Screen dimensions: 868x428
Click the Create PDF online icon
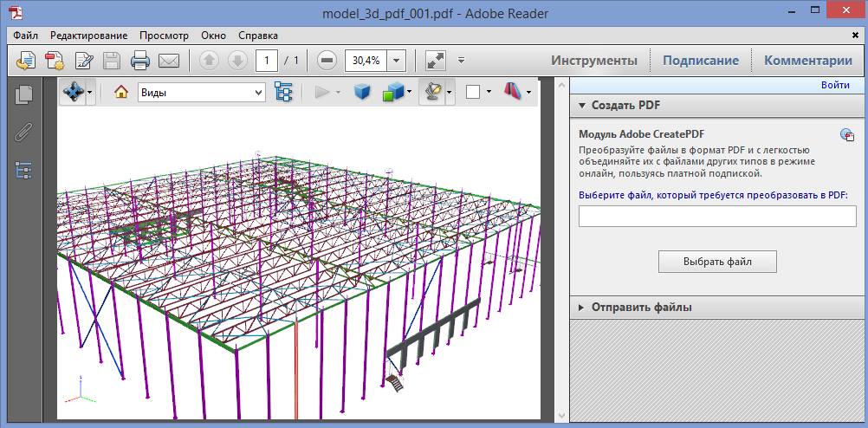(26, 61)
